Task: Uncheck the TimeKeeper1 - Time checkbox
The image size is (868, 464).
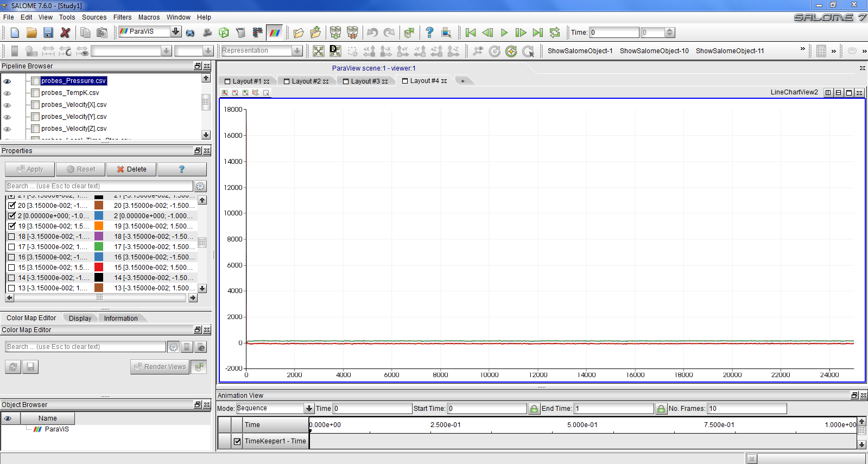Action: pyautogui.click(x=237, y=441)
